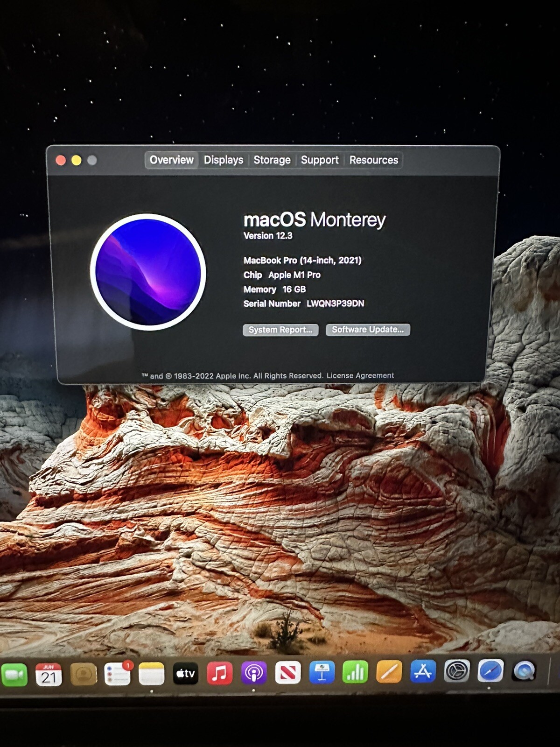This screenshot has height=747, width=560.
Task: Open FaceTime from the Dock
Action: 14,675
